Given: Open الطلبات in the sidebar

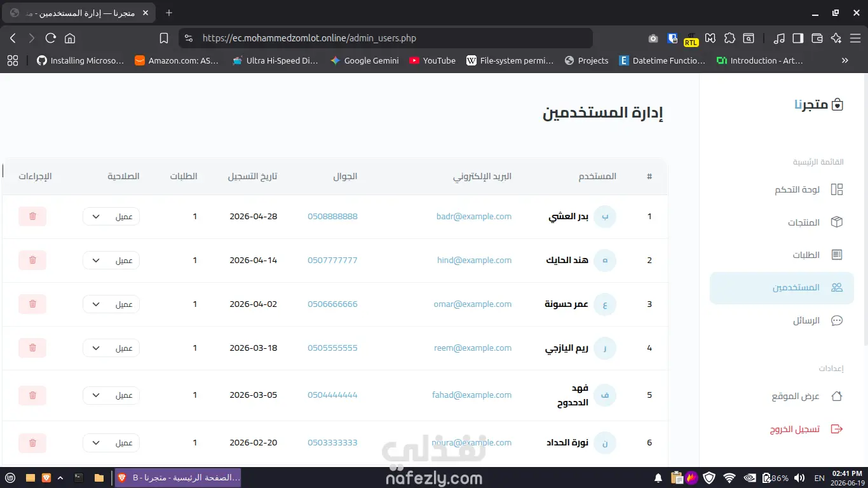Looking at the screenshot, I should pos(782,255).
